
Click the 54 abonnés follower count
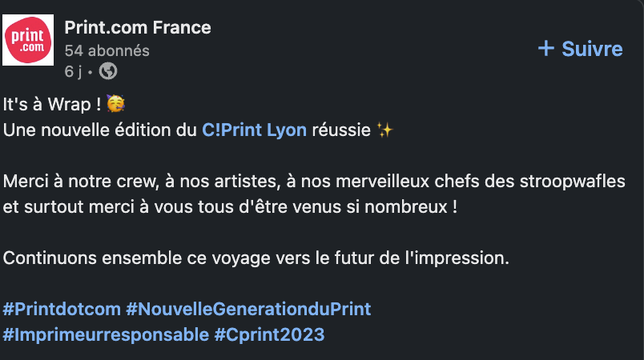click(107, 51)
